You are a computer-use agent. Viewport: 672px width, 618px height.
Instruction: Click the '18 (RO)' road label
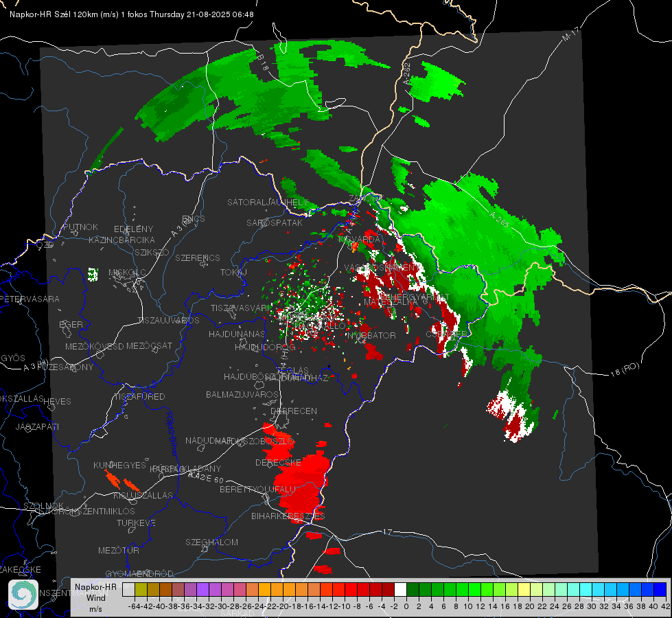pyautogui.click(x=625, y=369)
